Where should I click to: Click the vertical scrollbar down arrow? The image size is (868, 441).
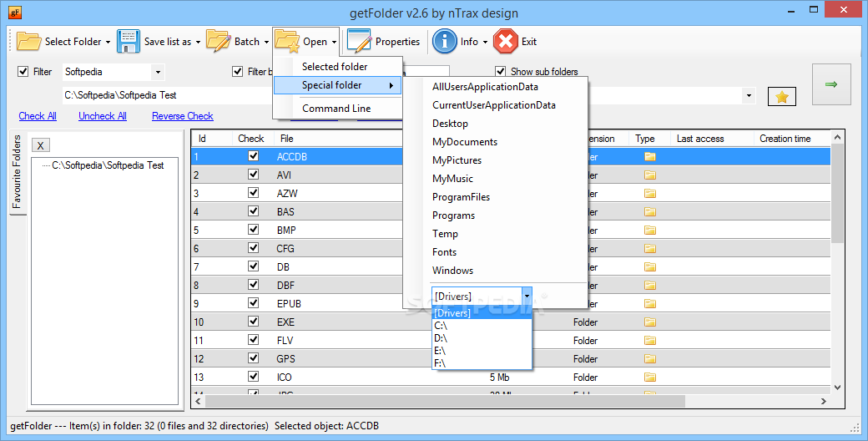pyautogui.click(x=838, y=388)
